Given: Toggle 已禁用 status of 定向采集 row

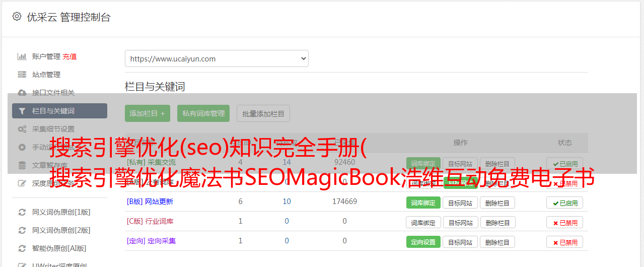Looking at the screenshot, I should tap(565, 242).
